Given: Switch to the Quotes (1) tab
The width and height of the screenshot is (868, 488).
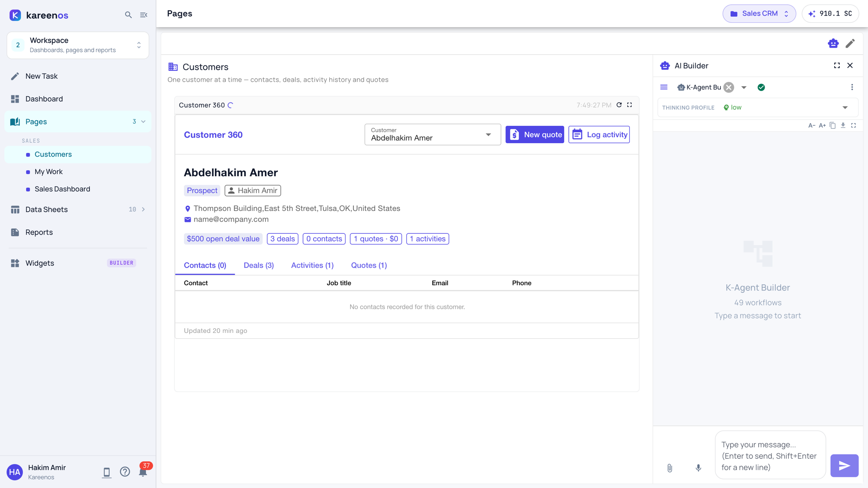Looking at the screenshot, I should (x=369, y=265).
